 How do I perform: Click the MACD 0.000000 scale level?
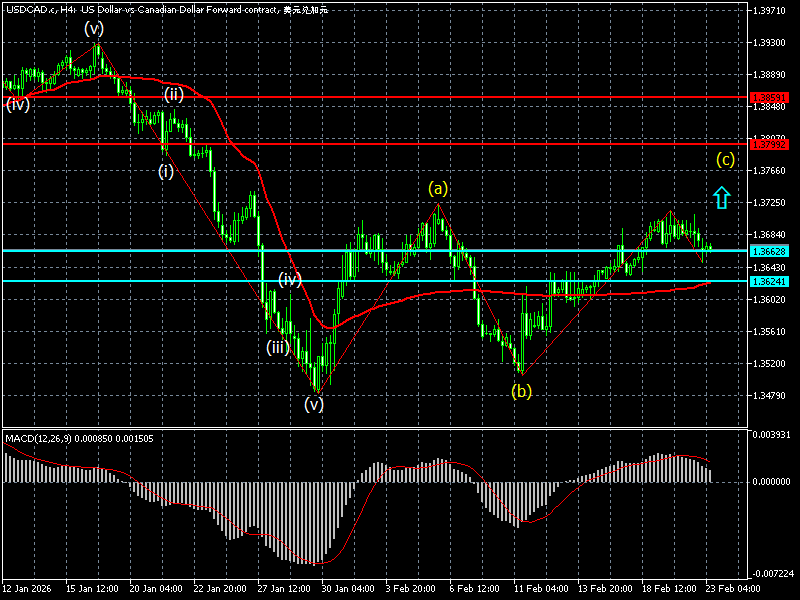click(768, 482)
